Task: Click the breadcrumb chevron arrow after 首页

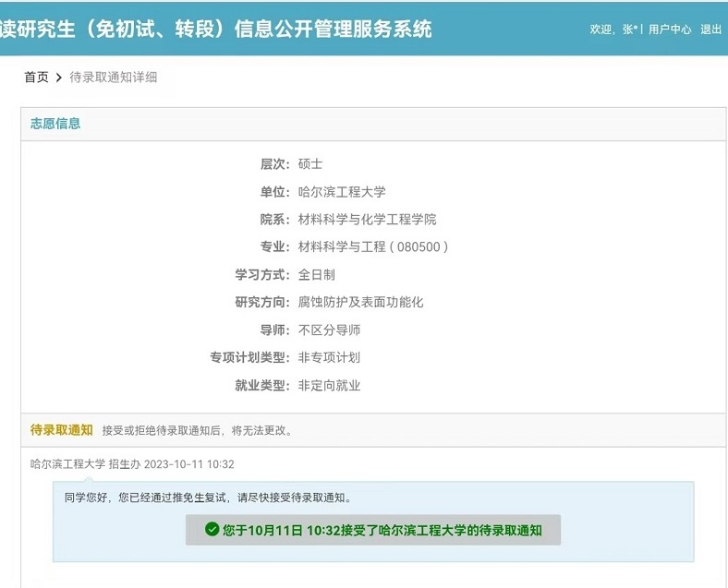Action: point(58,78)
